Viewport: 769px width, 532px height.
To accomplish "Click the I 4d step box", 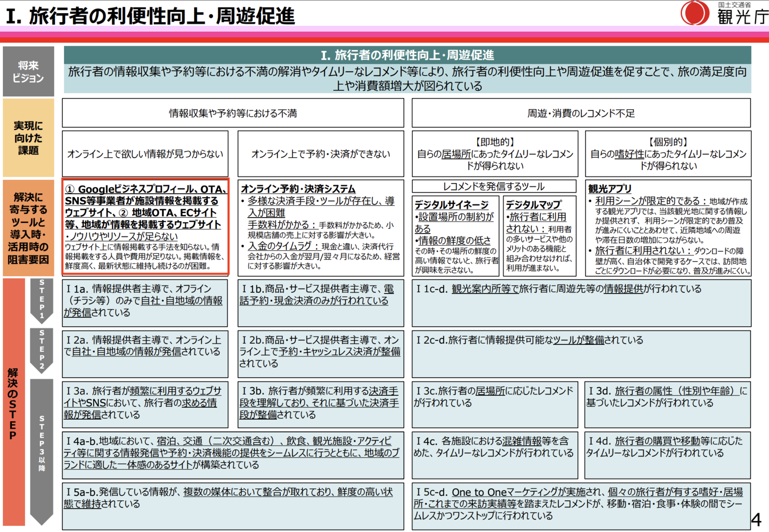I will pos(668,455).
